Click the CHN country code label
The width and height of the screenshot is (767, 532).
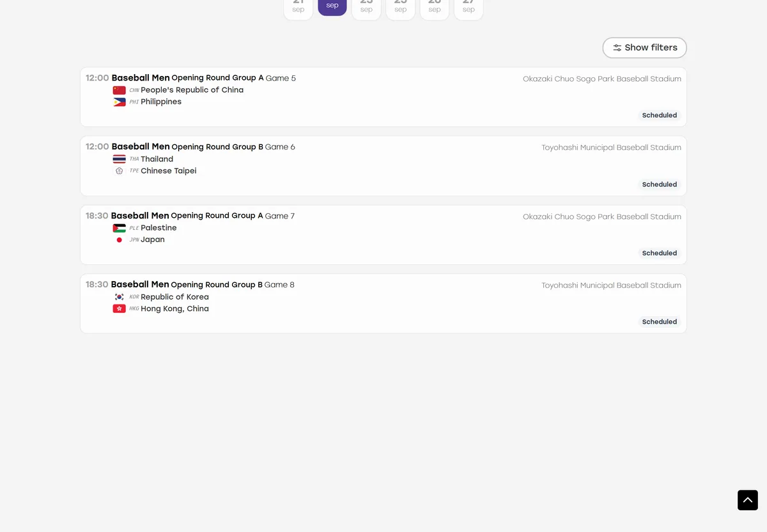click(134, 91)
